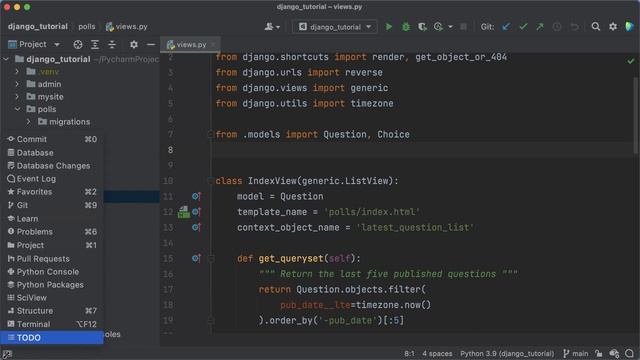Image resolution: width=640 pixels, height=360 pixels.
Task: Open the main Git branch widget
Action: pyautogui.click(x=576, y=354)
